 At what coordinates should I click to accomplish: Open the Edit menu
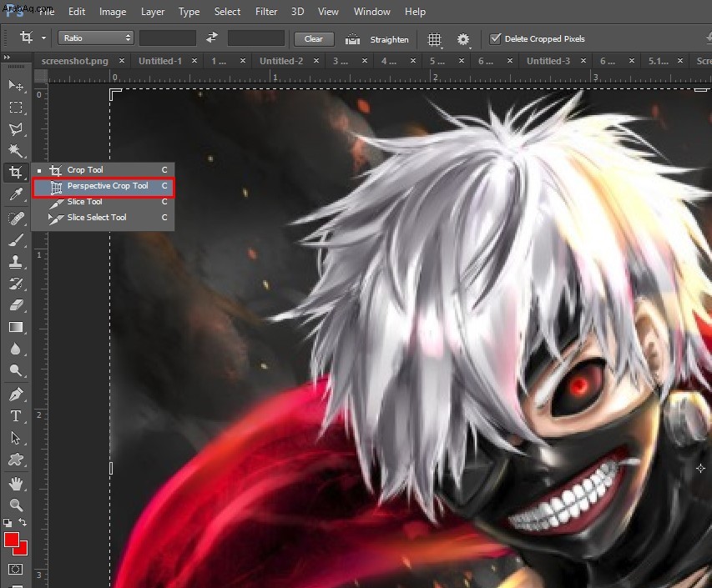77,12
